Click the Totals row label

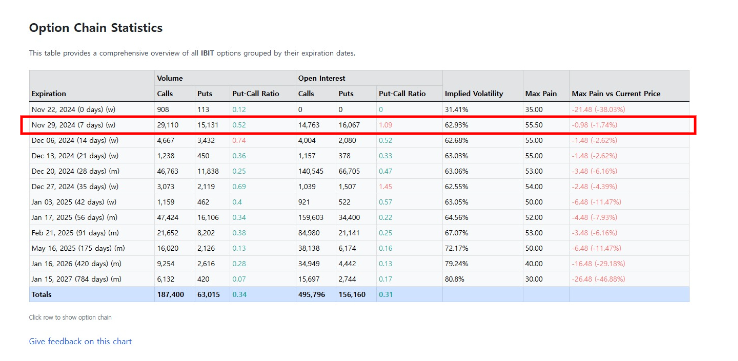pos(41,295)
